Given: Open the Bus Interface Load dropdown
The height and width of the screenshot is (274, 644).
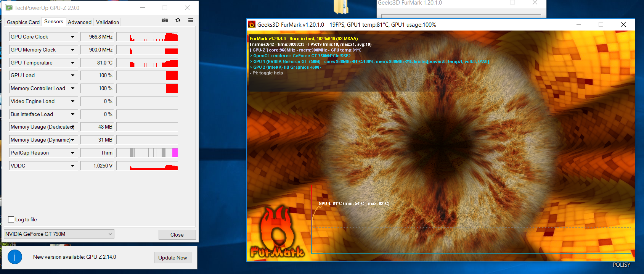Looking at the screenshot, I should pos(72,114).
